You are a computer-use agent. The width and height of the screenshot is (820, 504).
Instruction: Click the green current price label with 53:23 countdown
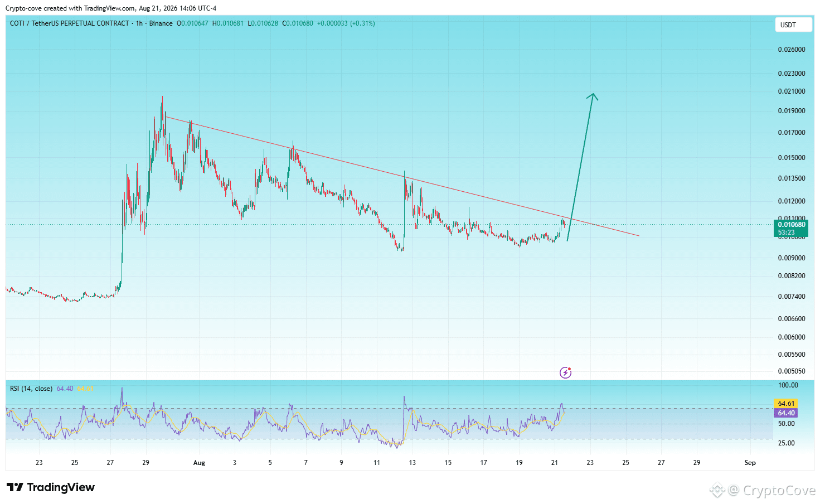tap(791, 229)
